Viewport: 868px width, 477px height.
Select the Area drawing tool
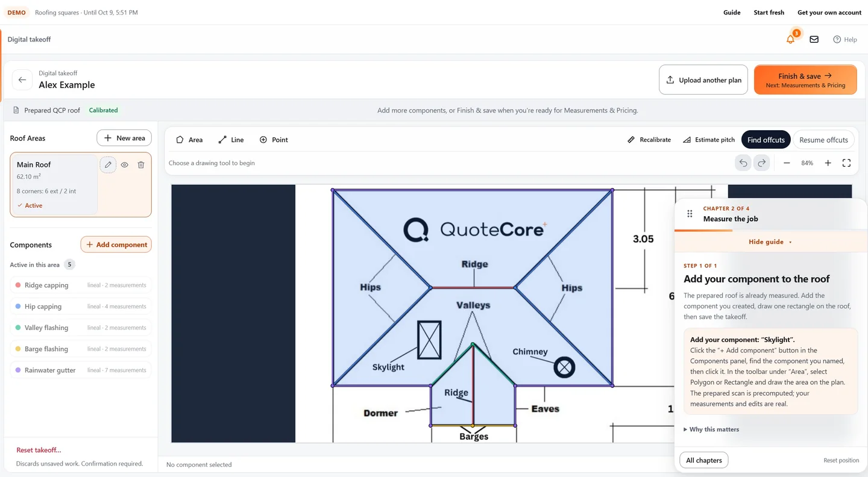(189, 140)
